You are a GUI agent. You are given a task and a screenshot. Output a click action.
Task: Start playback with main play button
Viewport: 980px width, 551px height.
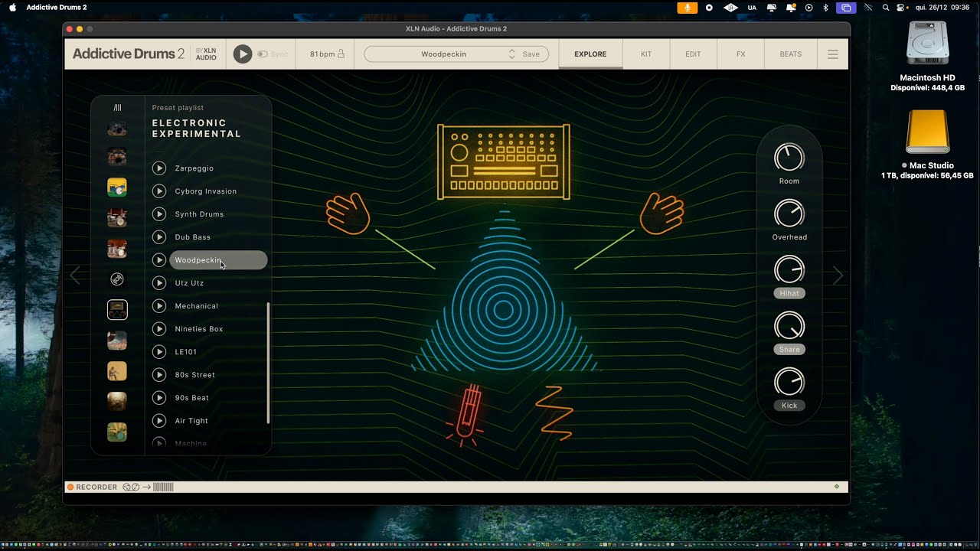pos(243,54)
